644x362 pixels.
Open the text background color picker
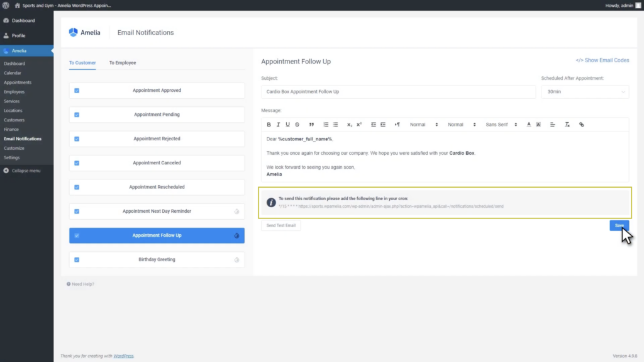pos(538,125)
